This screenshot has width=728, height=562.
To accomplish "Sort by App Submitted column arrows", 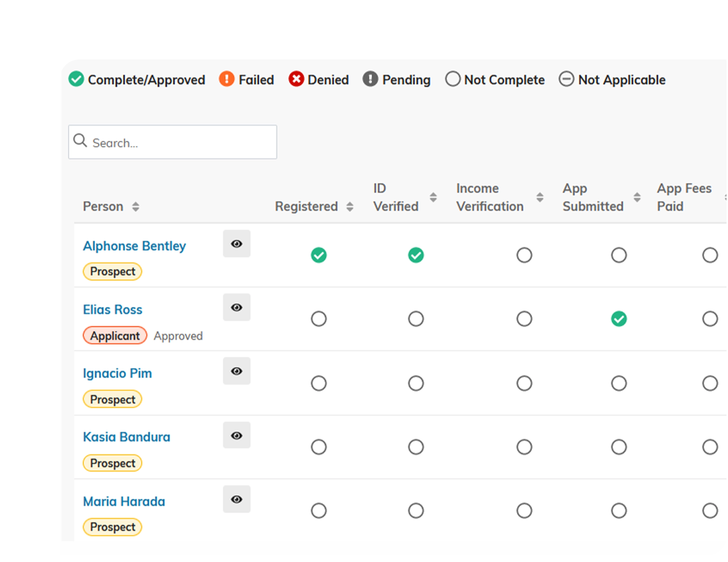I will (x=637, y=198).
